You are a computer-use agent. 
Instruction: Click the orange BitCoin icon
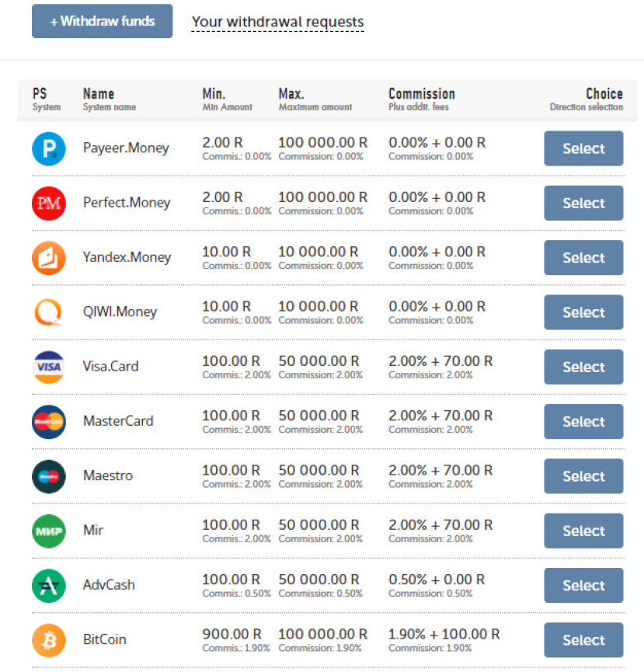(49, 640)
